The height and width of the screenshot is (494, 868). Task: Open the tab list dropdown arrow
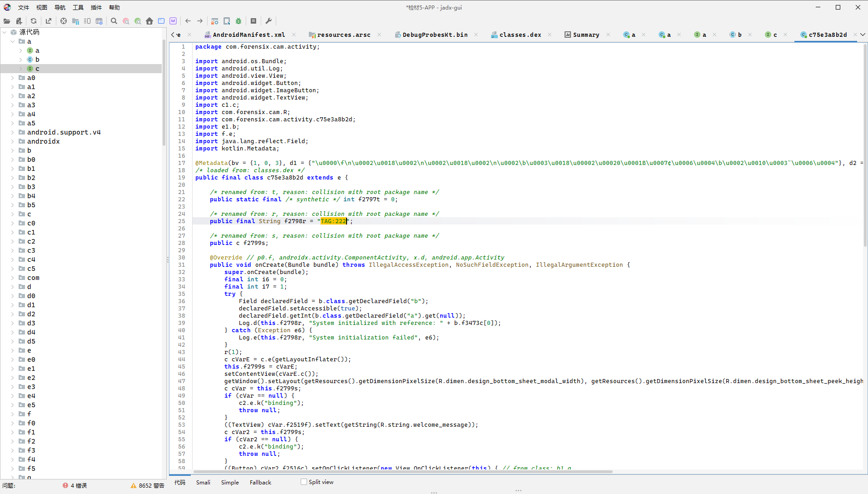pos(863,35)
